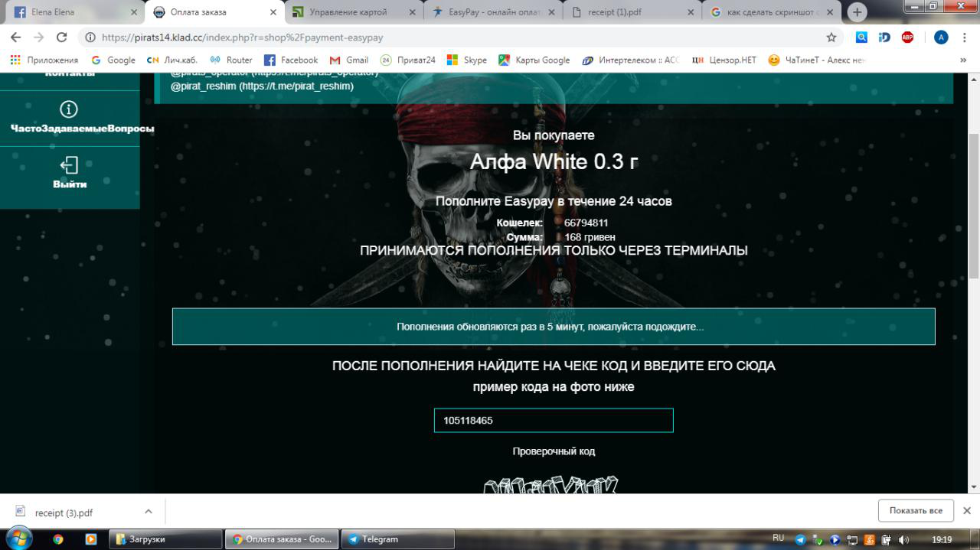
Task: Switch to receipt (1).pdf tab
Action: pyautogui.click(x=632, y=12)
